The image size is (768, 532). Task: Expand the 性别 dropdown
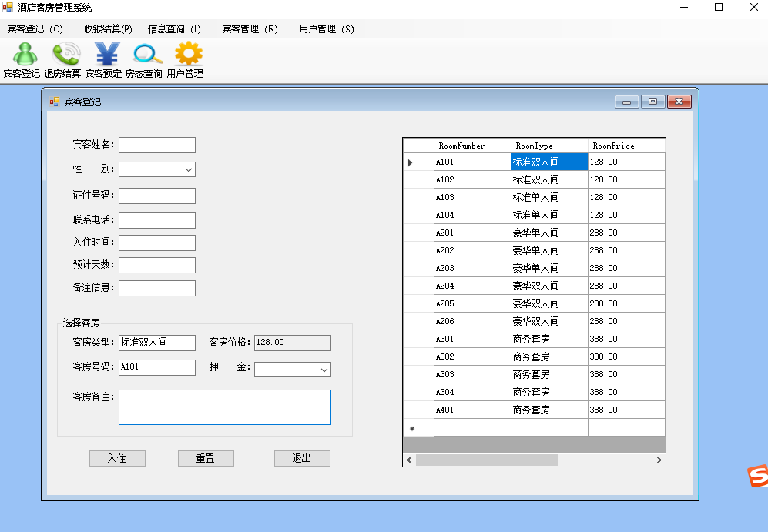tap(189, 170)
